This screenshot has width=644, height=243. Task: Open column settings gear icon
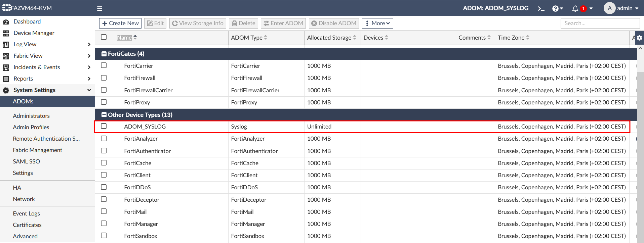point(639,38)
